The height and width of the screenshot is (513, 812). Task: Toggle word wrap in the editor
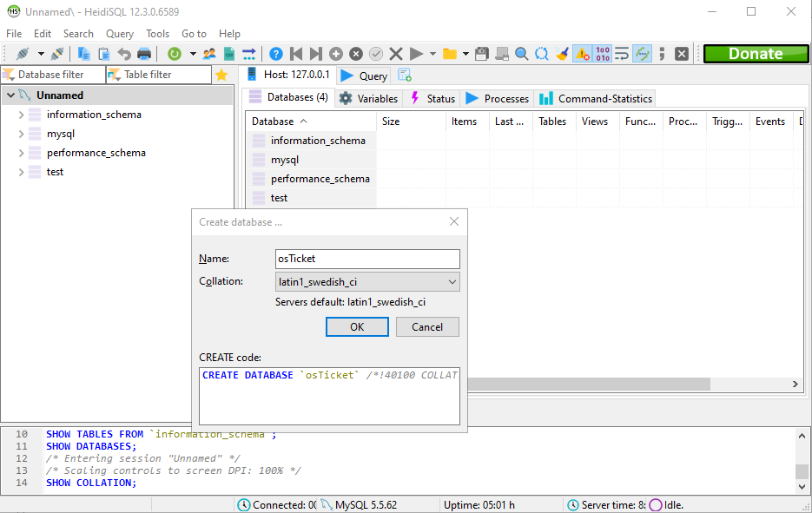click(623, 53)
